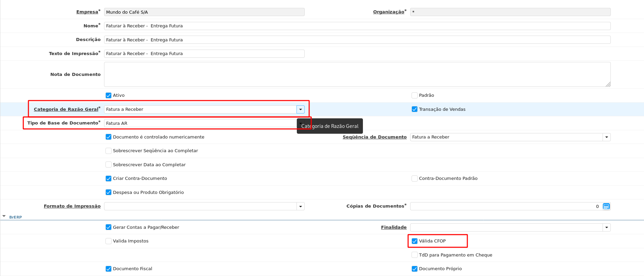
Task: Check TdD para Pagamento em Cheque
Action: 414,255
